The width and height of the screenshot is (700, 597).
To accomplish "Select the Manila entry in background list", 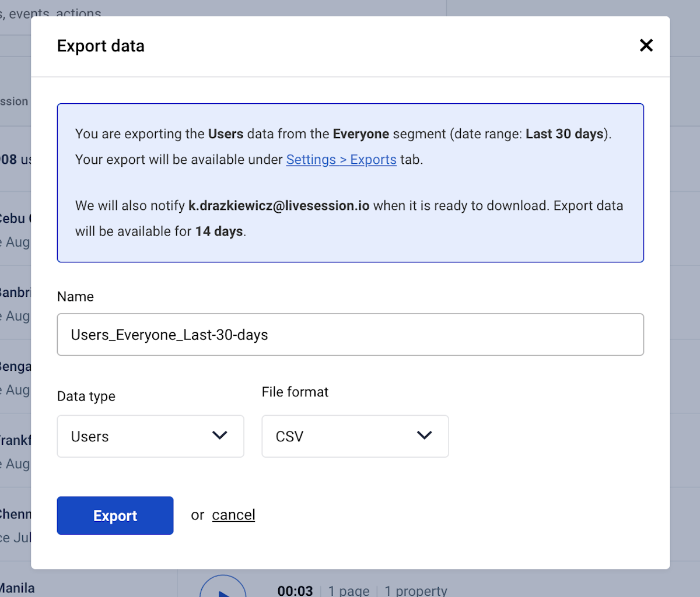I will tap(17, 588).
